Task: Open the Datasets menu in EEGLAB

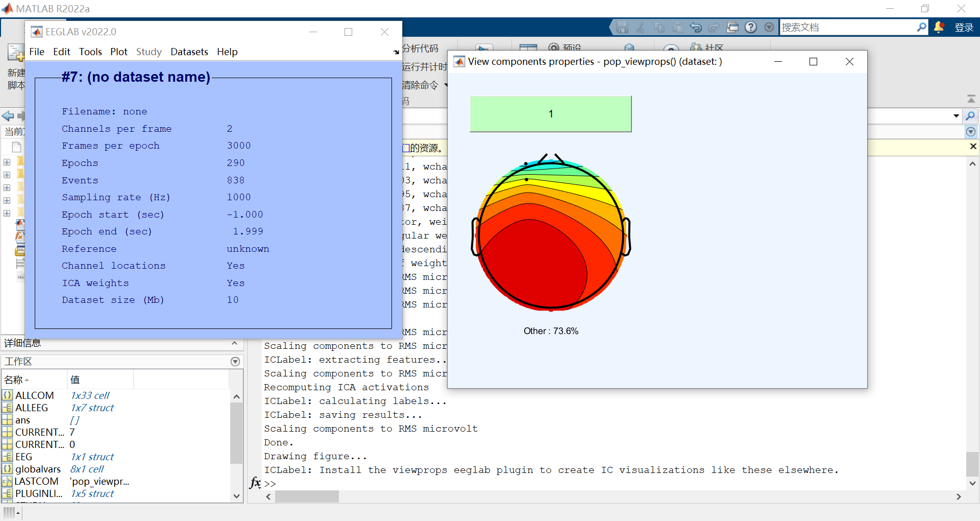Action: click(x=189, y=52)
